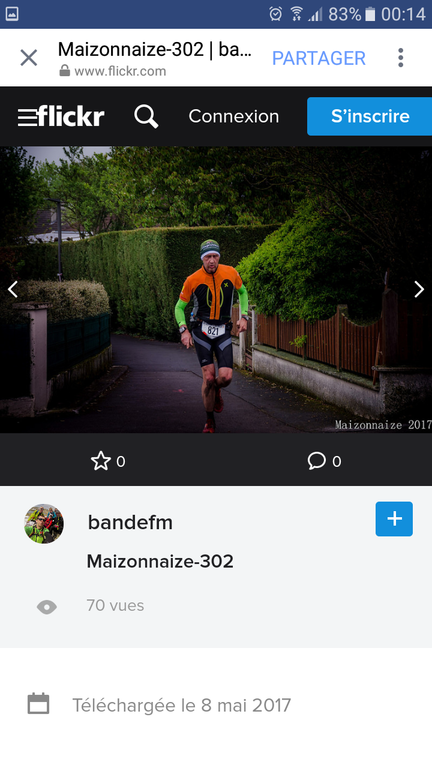432x768 pixels.
Task: Tap the search magnifier icon
Action: click(x=146, y=117)
